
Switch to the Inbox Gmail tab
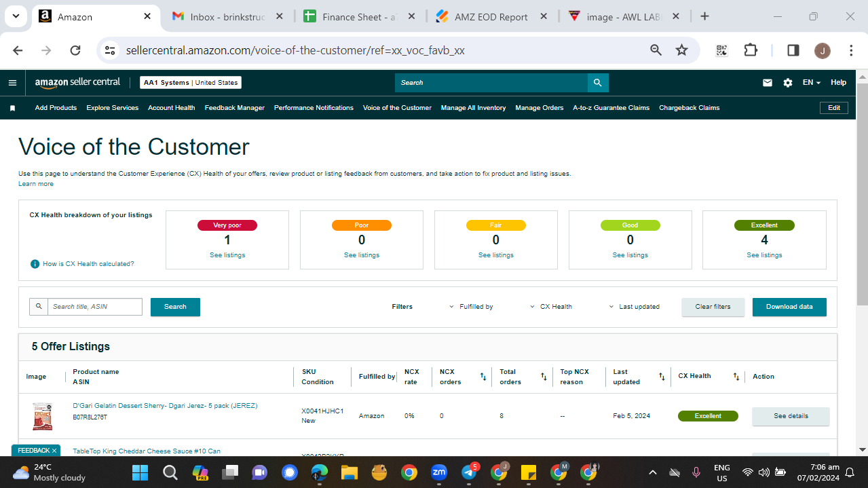228,16
